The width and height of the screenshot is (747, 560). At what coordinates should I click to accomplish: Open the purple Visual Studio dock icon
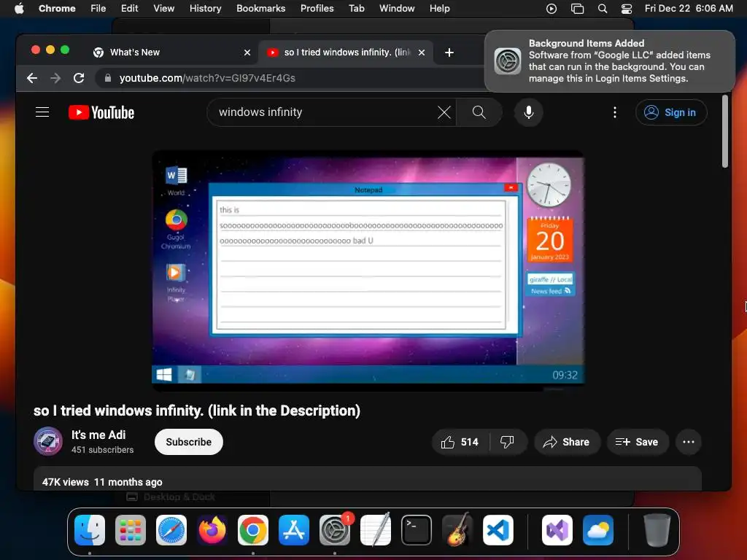[557, 530]
